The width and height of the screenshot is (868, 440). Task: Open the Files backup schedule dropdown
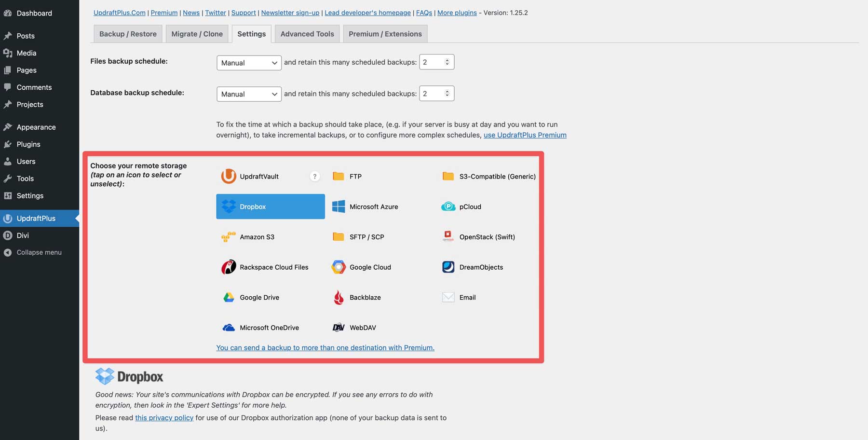pos(249,63)
